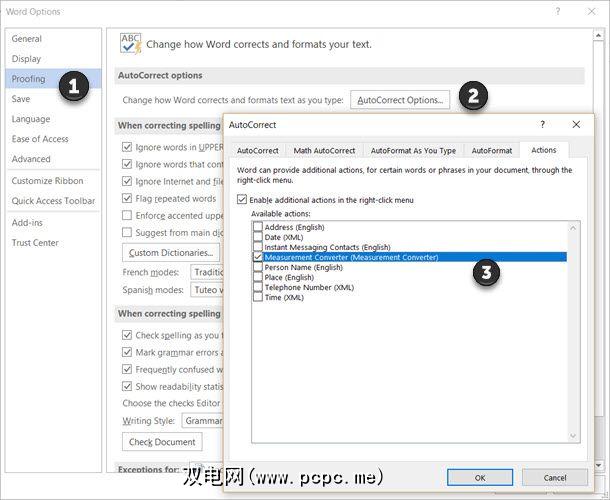Switch to the AutoCorrect tab
Viewport: 610px width, 500px height.
(x=258, y=150)
